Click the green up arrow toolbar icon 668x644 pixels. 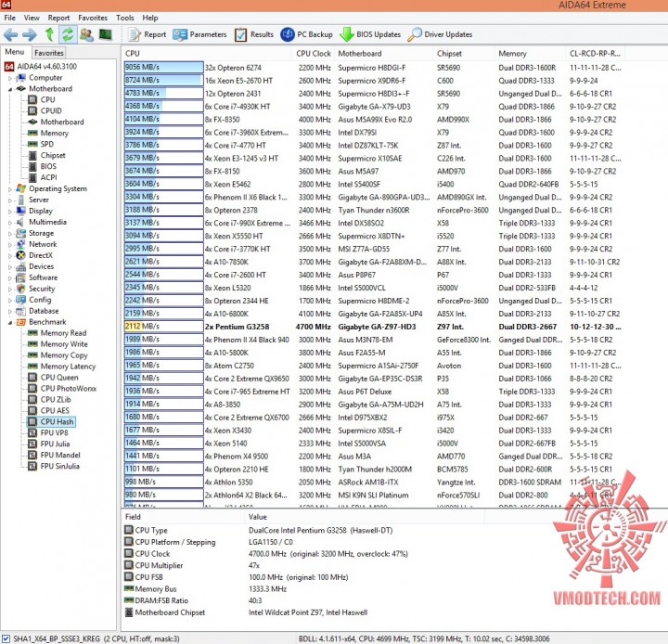pyautogui.click(x=49, y=34)
